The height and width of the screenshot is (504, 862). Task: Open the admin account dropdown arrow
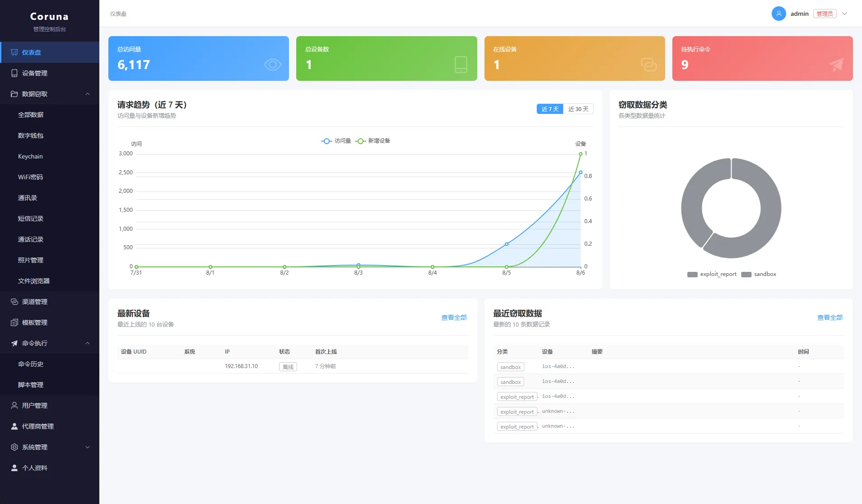pyautogui.click(x=844, y=14)
